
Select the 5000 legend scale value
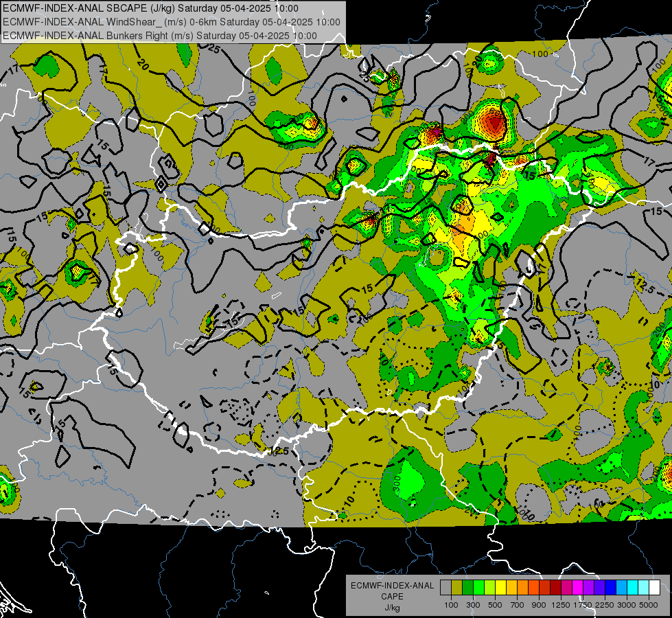(649, 605)
